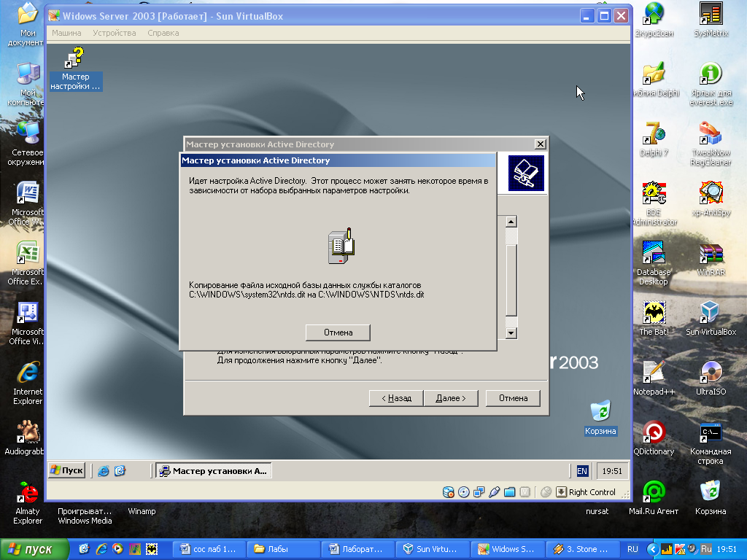Click the VirtualBox shared folders status icon
747x560 pixels.
pyautogui.click(x=509, y=492)
